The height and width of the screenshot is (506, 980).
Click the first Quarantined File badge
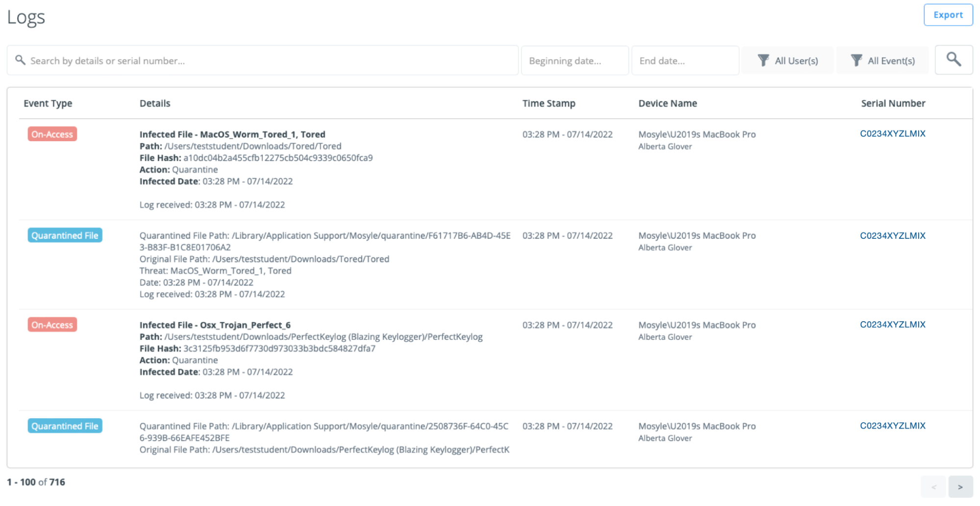pyautogui.click(x=65, y=235)
